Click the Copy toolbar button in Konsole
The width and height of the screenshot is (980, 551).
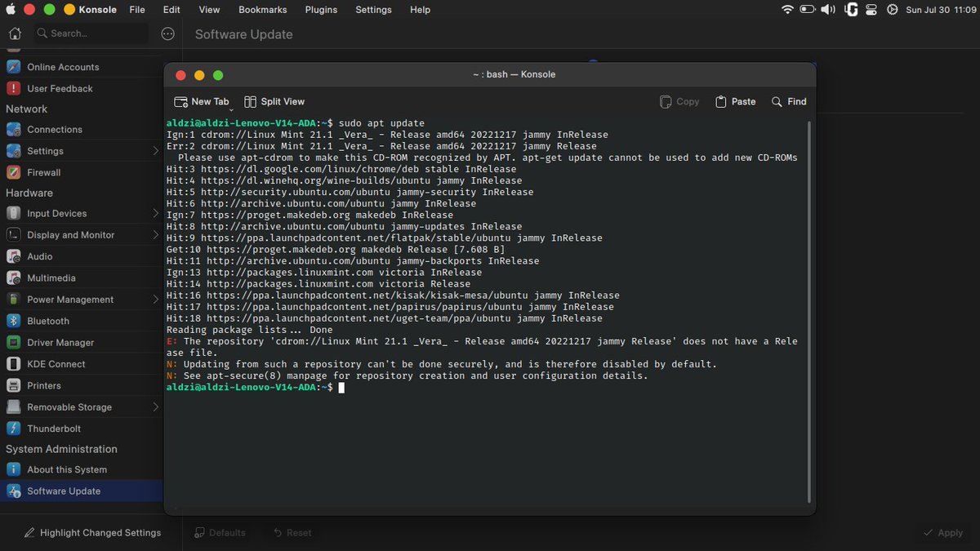pyautogui.click(x=679, y=101)
